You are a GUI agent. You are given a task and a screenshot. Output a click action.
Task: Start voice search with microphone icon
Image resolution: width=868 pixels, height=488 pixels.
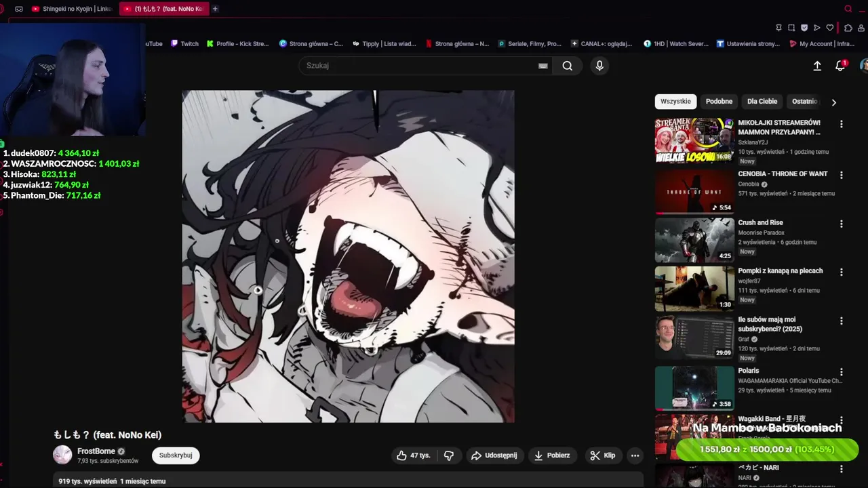point(599,66)
